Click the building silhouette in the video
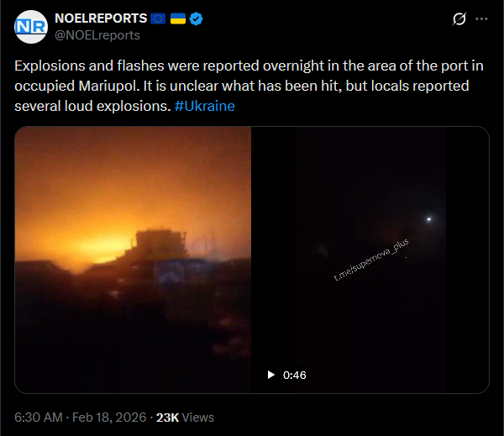504x436 pixels. click(x=160, y=244)
